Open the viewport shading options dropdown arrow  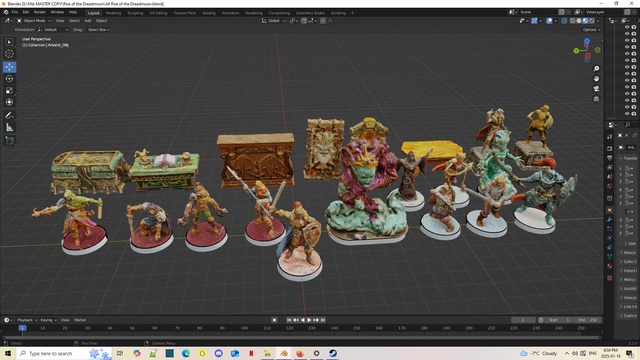click(598, 21)
